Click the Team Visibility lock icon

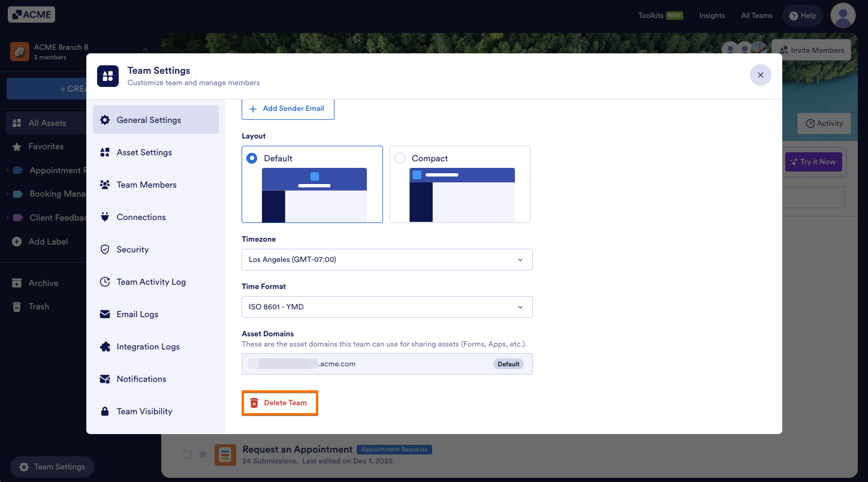click(x=105, y=411)
